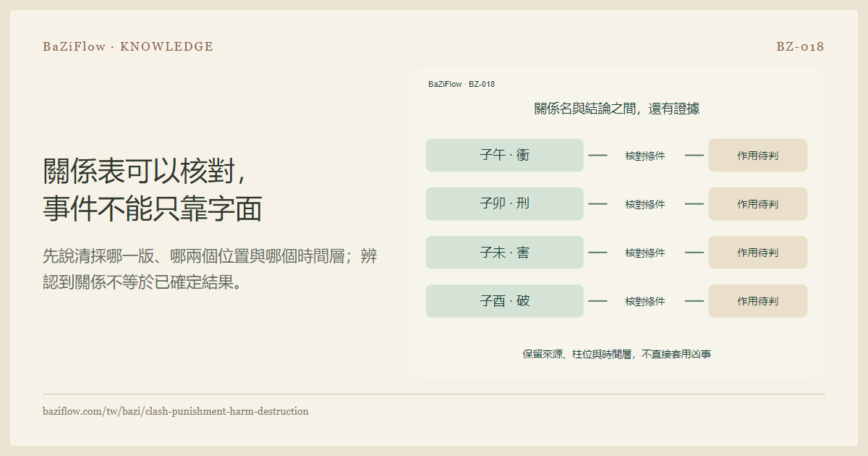Open the baziflow.com clash-punishment-harm-destruction URL

coord(176,411)
